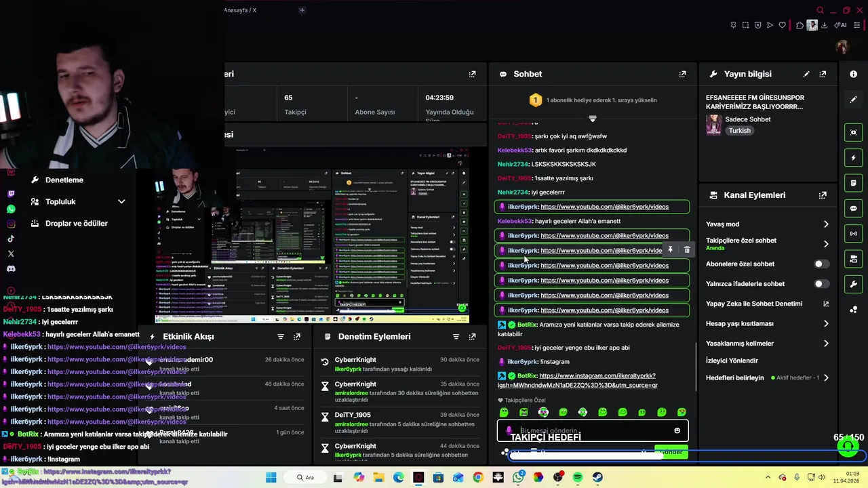Delete the hovered ilker6yprk chat message

pyautogui.click(x=687, y=250)
